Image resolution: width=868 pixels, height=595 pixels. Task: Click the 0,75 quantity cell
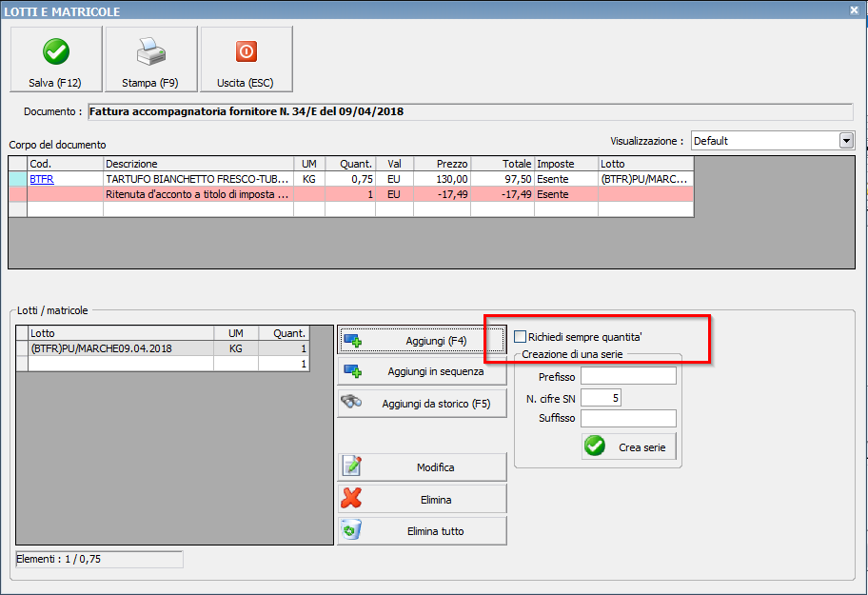[350, 179]
